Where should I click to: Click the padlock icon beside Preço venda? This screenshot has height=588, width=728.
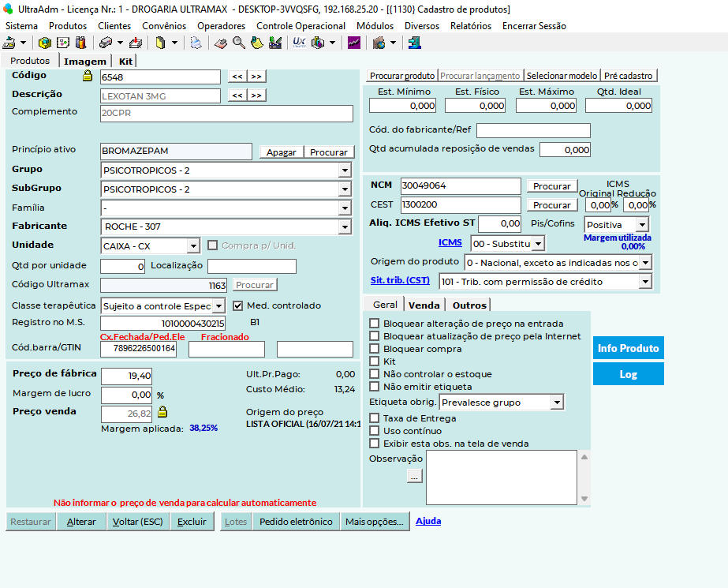pyautogui.click(x=162, y=411)
